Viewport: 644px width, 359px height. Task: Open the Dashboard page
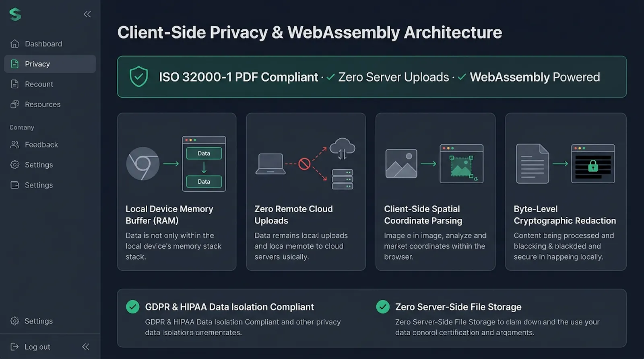tap(50, 44)
